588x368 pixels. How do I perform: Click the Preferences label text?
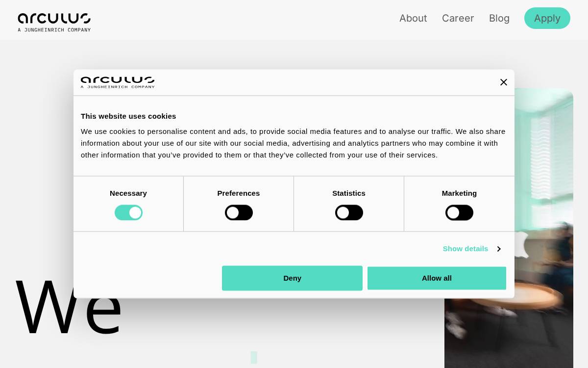239,193
